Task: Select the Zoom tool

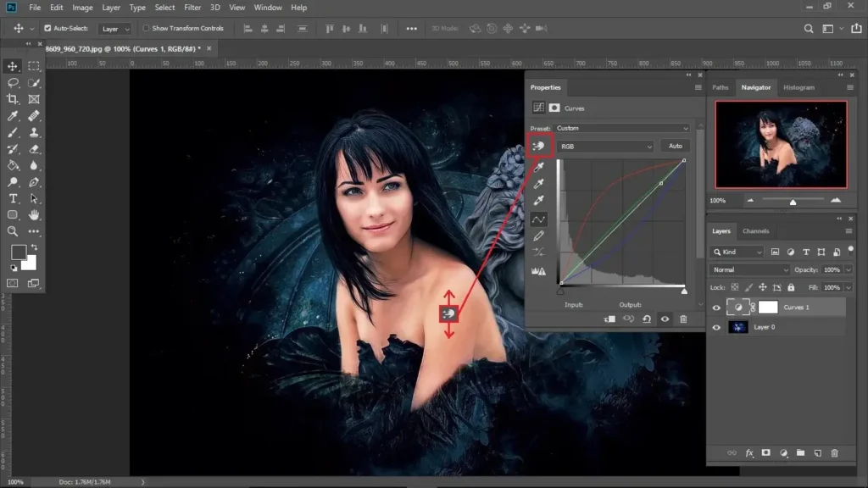Action: (12, 231)
